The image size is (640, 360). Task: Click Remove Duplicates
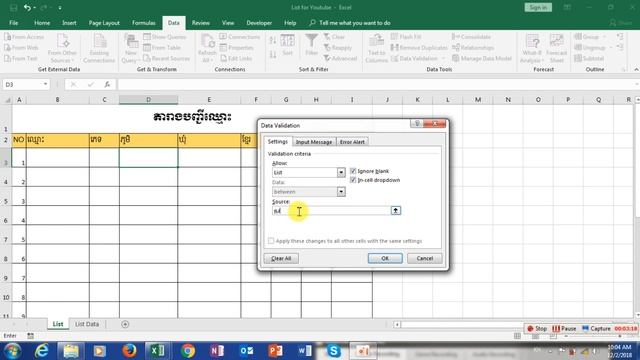coord(419,48)
